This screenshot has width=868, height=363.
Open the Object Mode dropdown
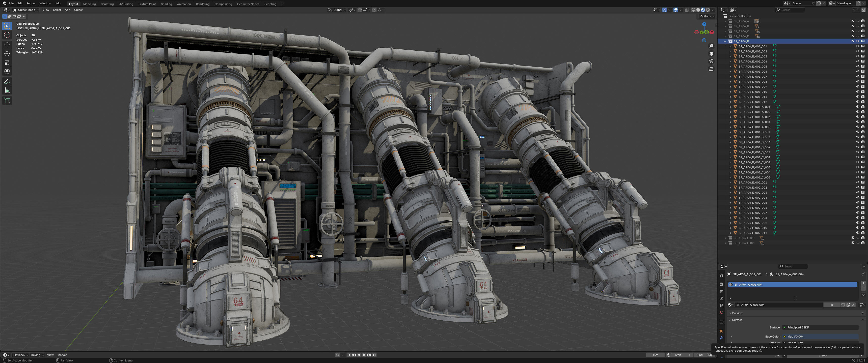26,10
